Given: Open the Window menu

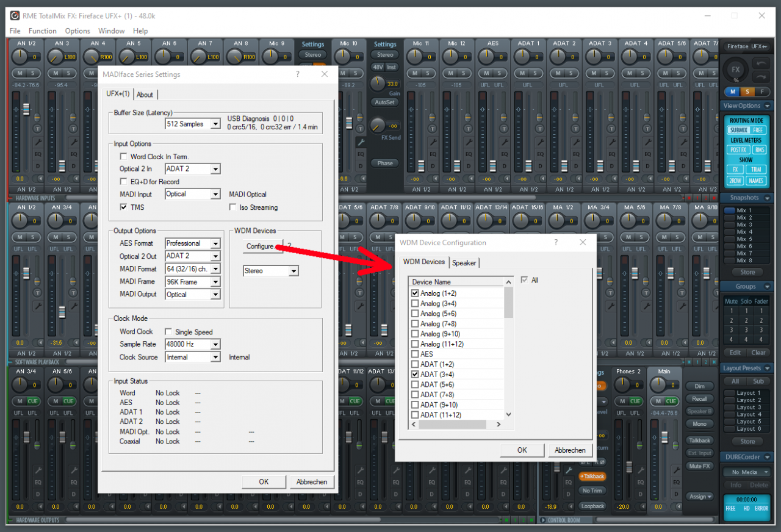Looking at the screenshot, I should [112, 31].
